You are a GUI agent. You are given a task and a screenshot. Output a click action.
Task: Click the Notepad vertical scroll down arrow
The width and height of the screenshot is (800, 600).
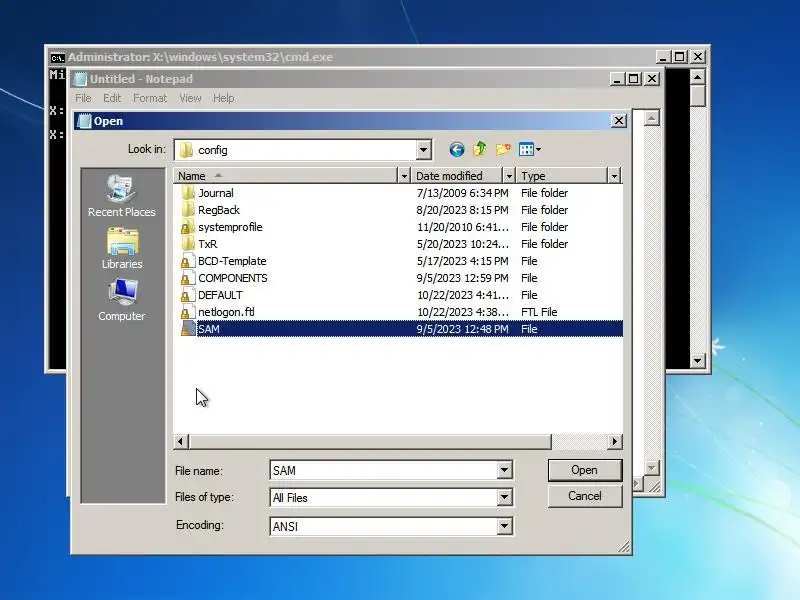(652, 468)
